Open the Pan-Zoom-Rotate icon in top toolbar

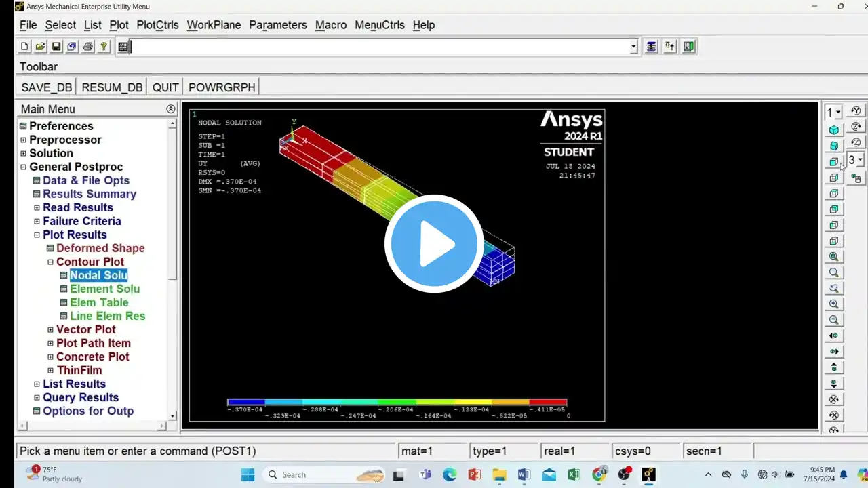(72, 47)
